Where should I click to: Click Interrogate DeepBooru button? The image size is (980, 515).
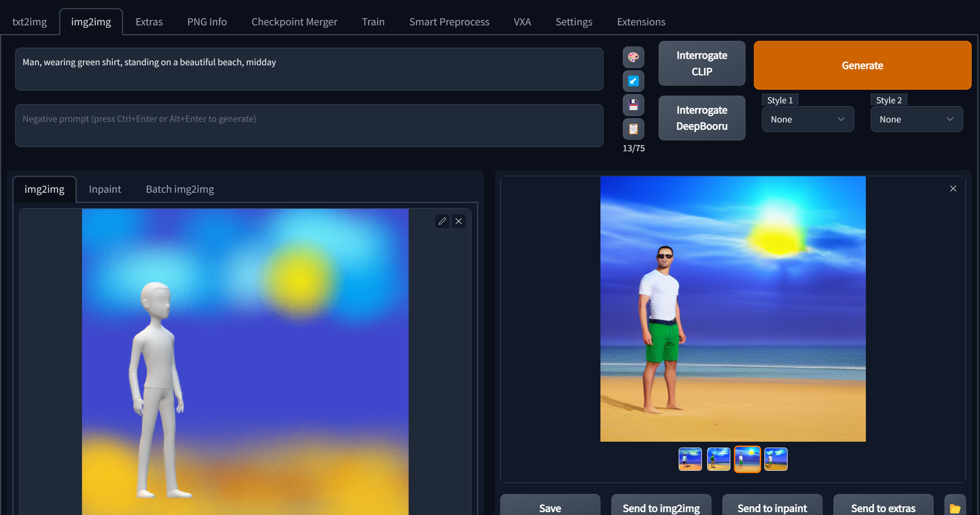tap(702, 118)
